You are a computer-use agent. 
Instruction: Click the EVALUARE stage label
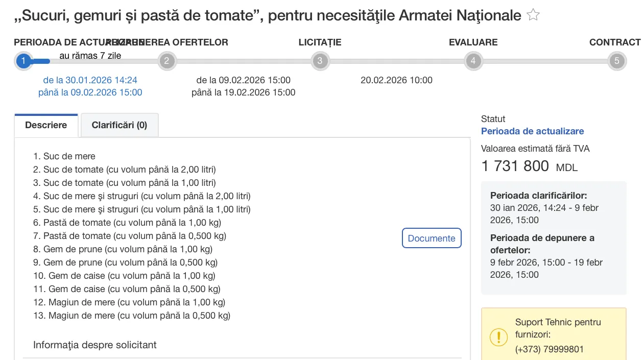coord(473,42)
